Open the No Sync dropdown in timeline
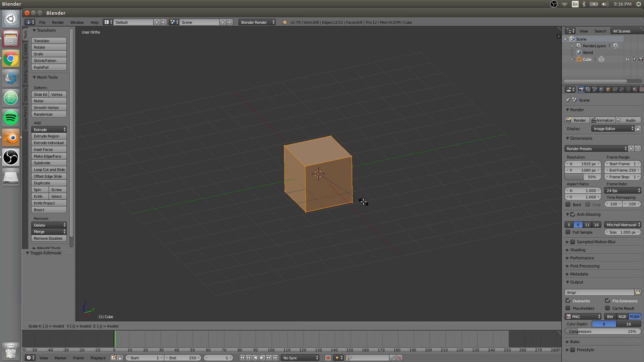644x362 pixels. pos(300,358)
